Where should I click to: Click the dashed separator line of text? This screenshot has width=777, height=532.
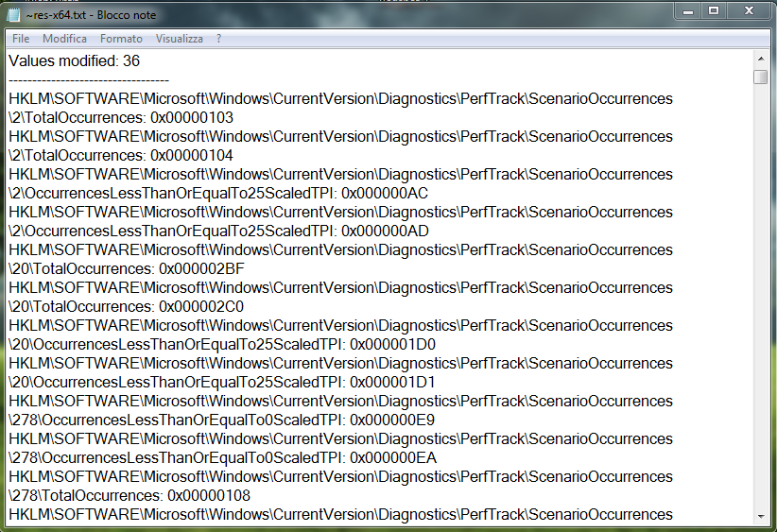(89, 80)
